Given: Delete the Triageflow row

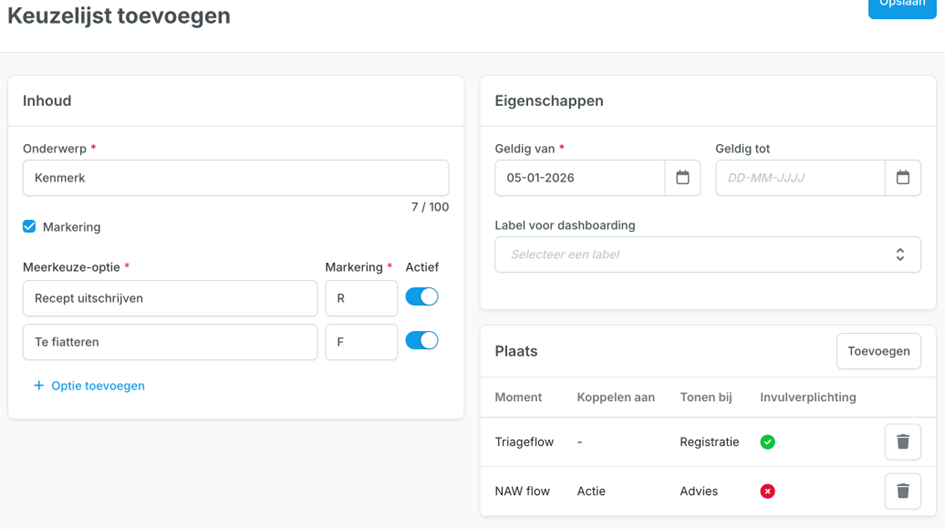Looking at the screenshot, I should tap(902, 442).
